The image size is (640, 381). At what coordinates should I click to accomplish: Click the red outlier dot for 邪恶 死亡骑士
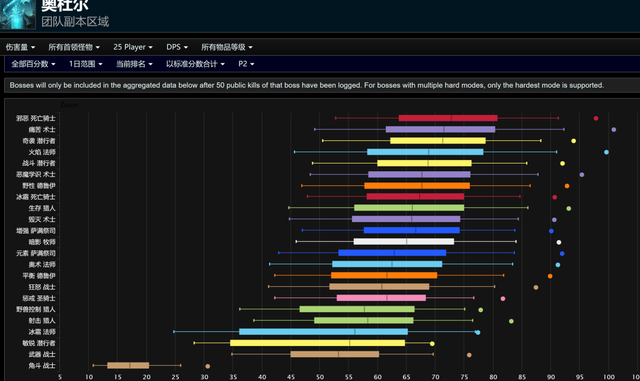coord(596,118)
